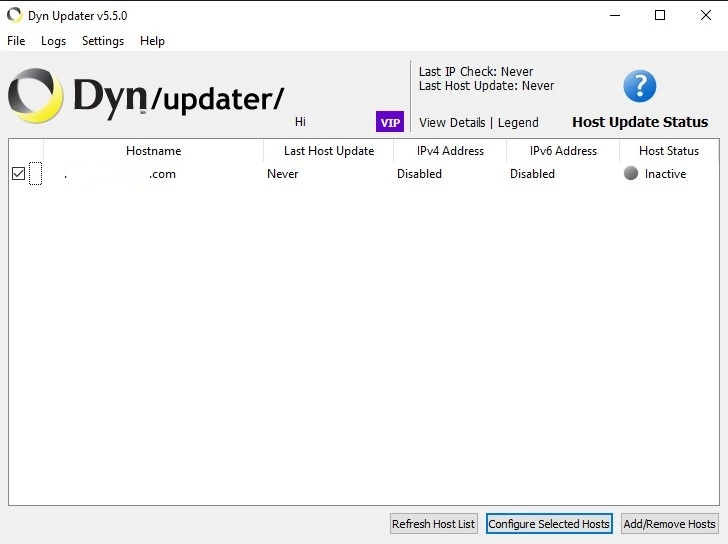Select the hostname ending in .com

tap(120, 174)
